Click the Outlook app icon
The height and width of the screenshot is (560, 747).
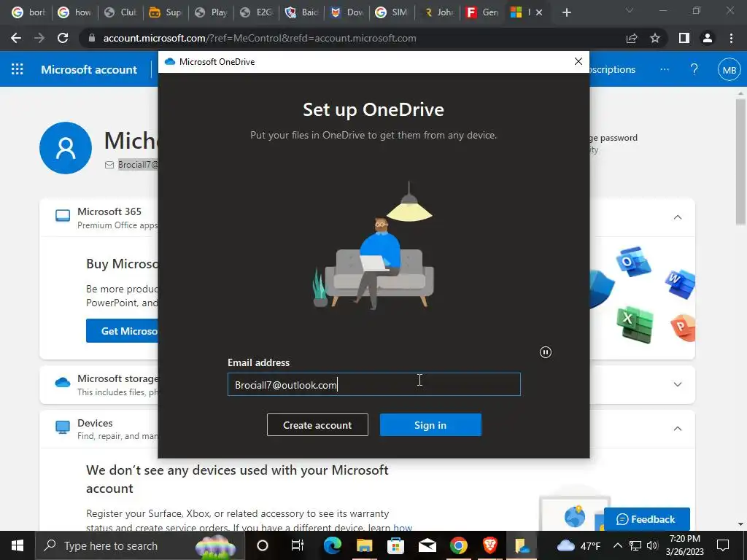click(x=633, y=262)
